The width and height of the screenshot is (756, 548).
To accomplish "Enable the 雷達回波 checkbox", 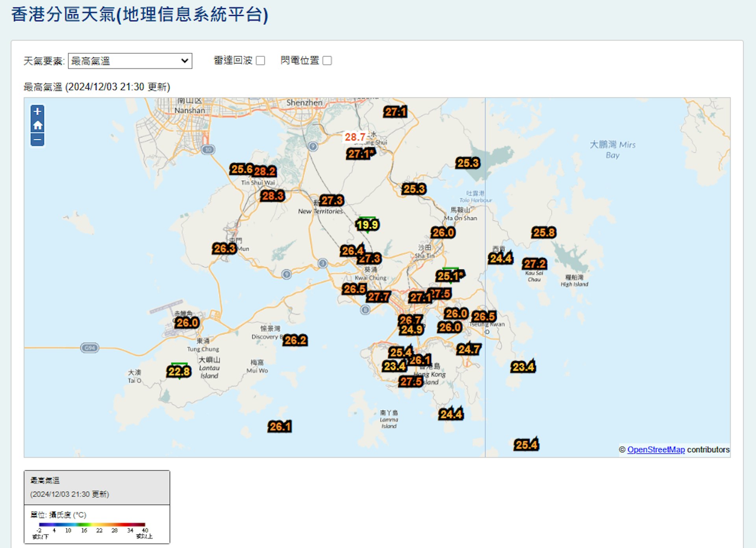I will pos(260,60).
